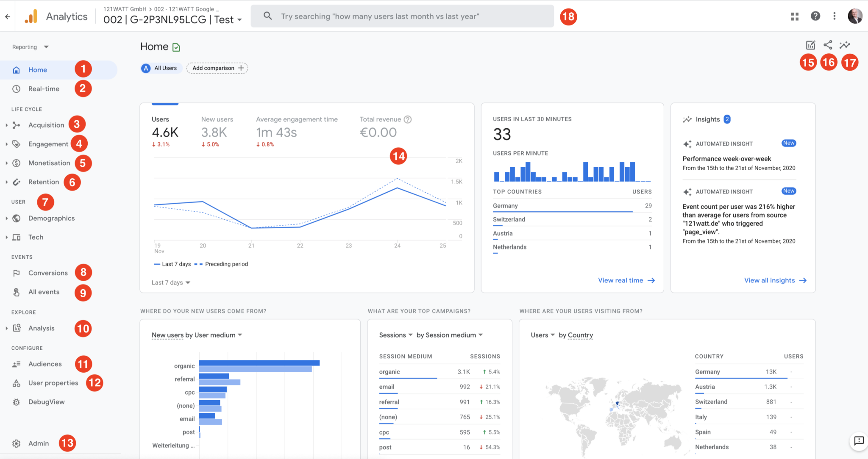Enable comparison by clicking Add comparison
868x459 pixels.
217,68
